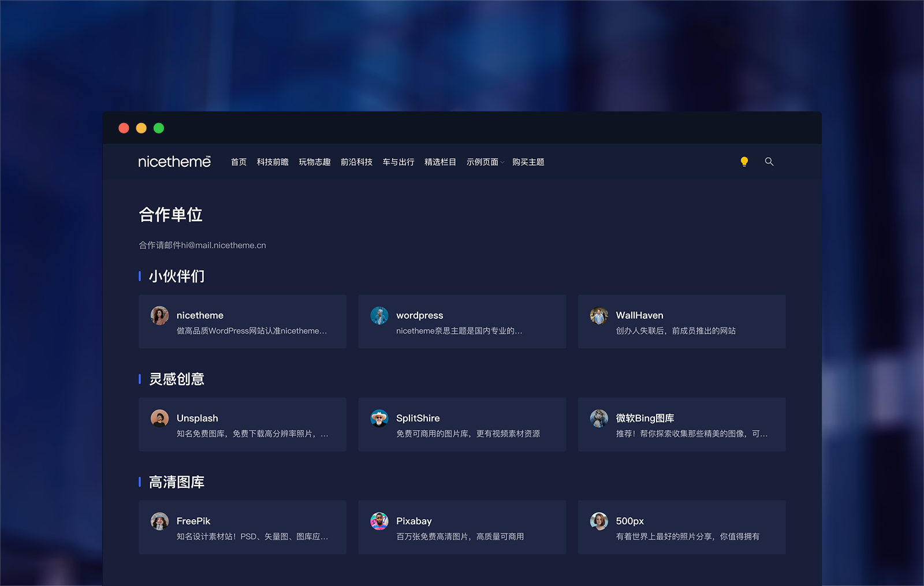
Task: Click the Unsplash avatar
Action: (159, 419)
